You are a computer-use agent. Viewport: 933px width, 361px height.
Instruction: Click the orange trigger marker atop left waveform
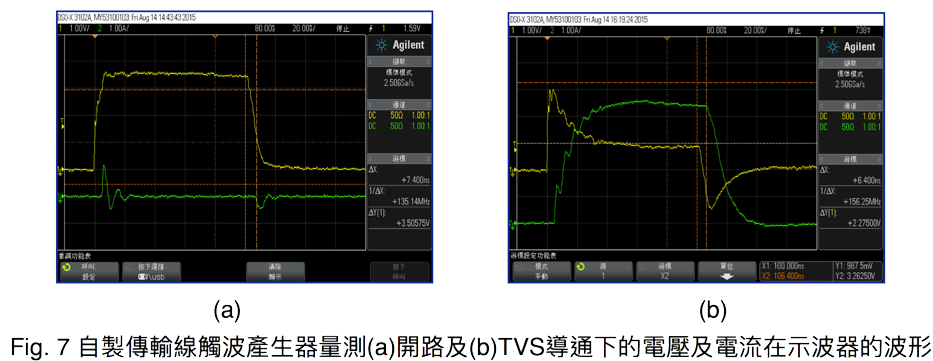click(95, 37)
